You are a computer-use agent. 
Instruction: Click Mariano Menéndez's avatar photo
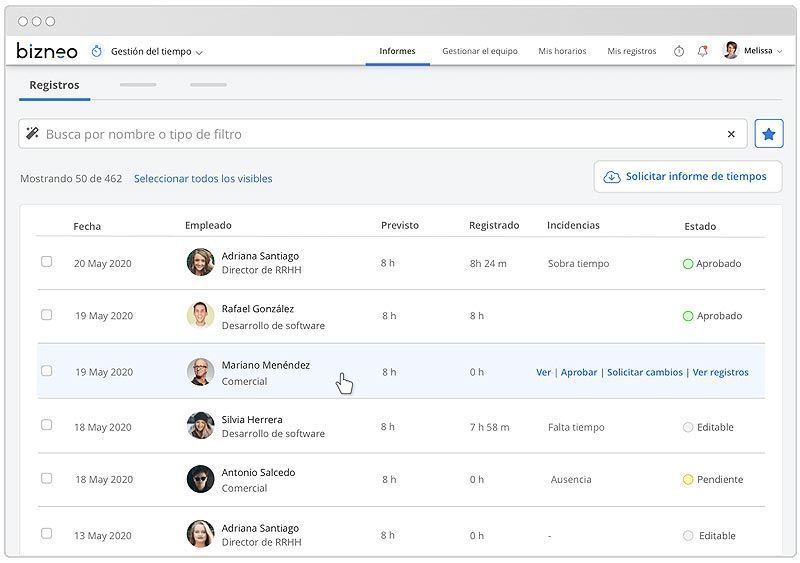pyautogui.click(x=201, y=372)
